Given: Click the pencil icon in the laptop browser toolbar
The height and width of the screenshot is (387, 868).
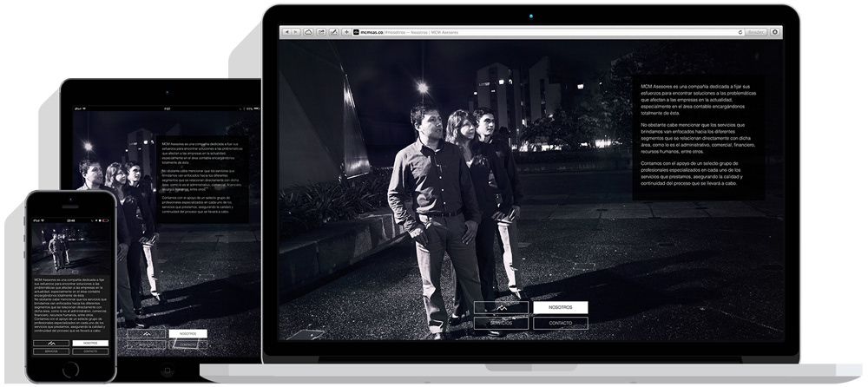Looking at the screenshot, I should pos(333,32).
